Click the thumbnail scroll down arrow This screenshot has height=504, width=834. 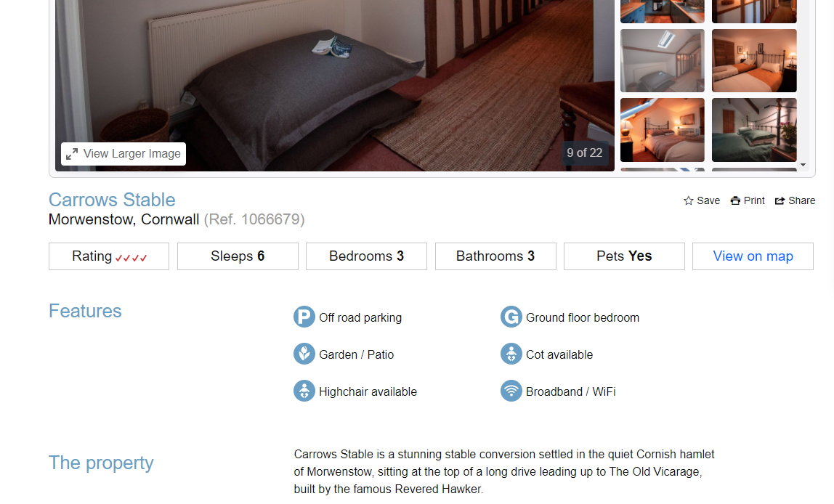point(803,165)
